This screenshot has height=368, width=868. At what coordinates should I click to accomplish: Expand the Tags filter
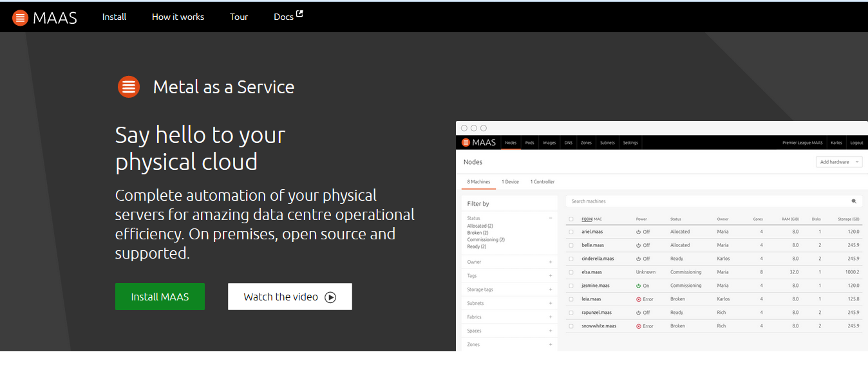[x=551, y=276]
